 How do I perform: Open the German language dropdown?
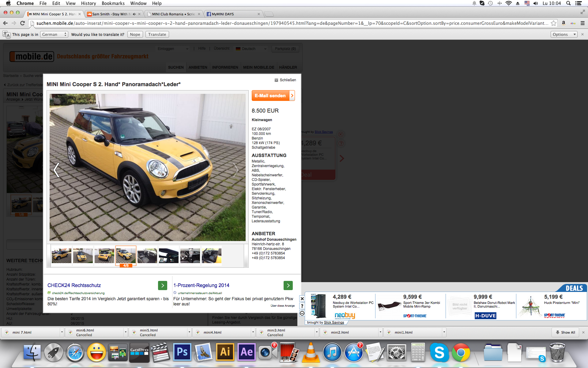pos(55,34)
